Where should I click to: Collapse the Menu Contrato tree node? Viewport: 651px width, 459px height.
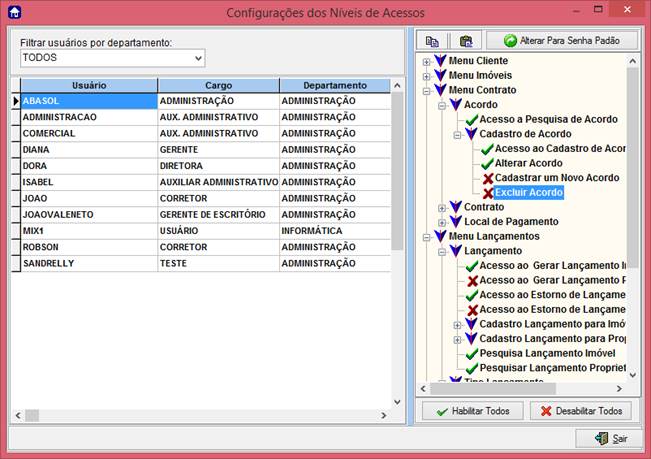coord(427,90)
